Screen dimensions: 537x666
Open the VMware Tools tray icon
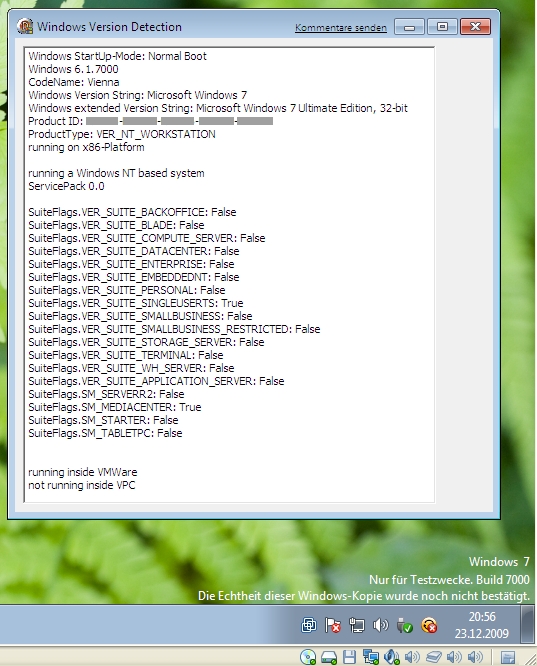click(x=309, y=625)
